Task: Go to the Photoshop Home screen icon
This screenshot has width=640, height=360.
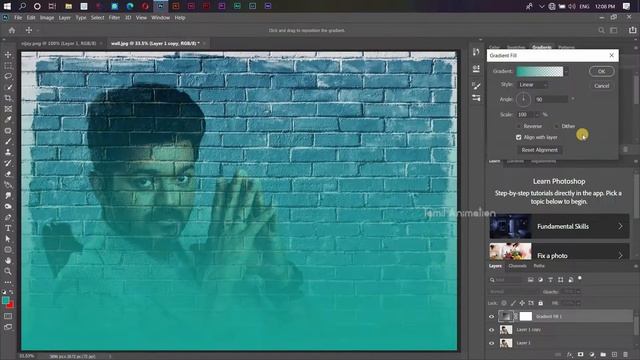Action: 12,30
